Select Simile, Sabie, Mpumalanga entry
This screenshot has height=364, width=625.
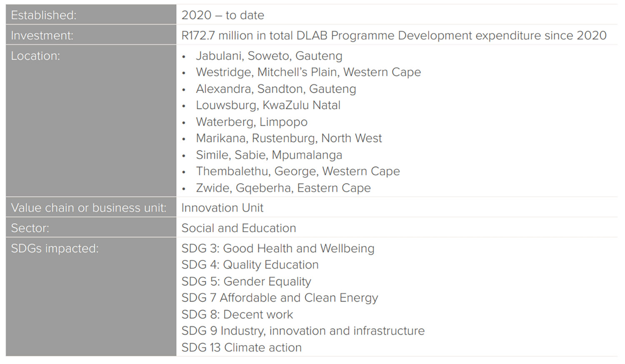tap(269, 155)
